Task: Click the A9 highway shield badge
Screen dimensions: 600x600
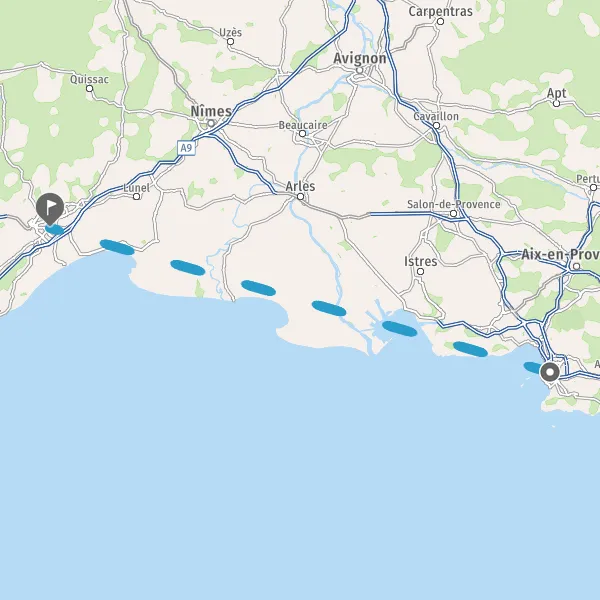Action: pyautogui.click(x=186, y=148)
